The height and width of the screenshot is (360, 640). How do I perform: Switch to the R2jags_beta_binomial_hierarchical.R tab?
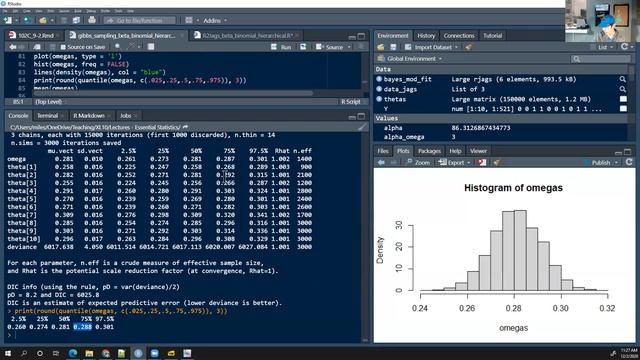(x=247, y=36)
